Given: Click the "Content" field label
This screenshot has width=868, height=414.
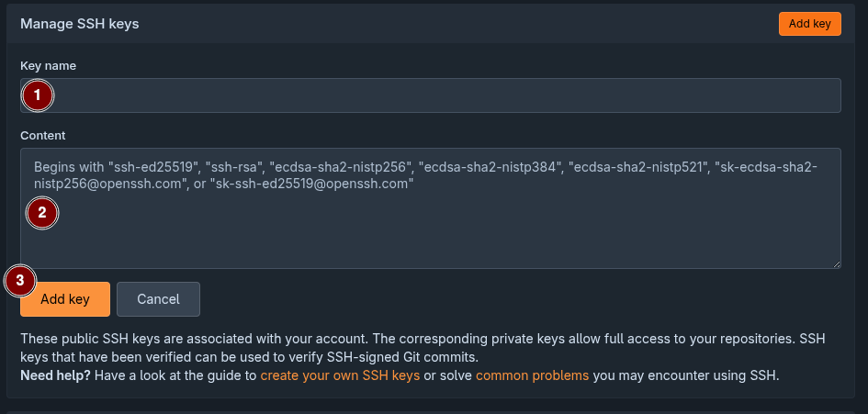Looking at the screenshot, I should [x=46, y=135].
